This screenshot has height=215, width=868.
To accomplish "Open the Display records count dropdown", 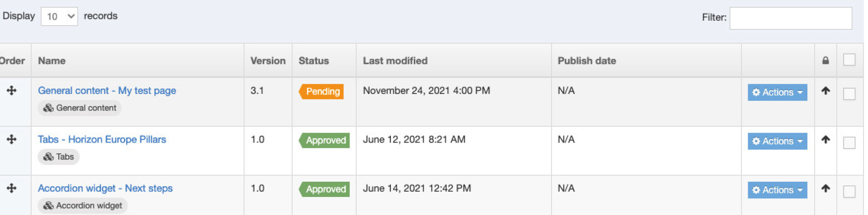I will click(59, 17).
